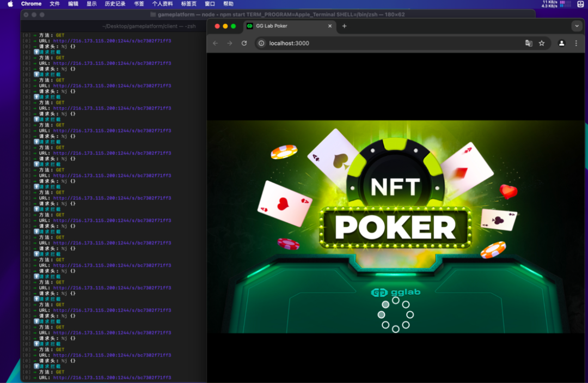Maximize the Chrome window

tap(233, 26)
